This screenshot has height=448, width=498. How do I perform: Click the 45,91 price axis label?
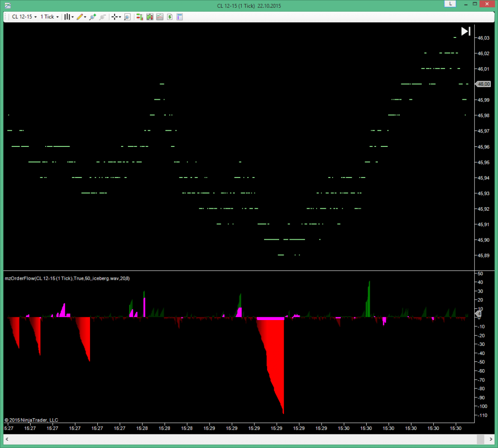(x=484, y=224)
